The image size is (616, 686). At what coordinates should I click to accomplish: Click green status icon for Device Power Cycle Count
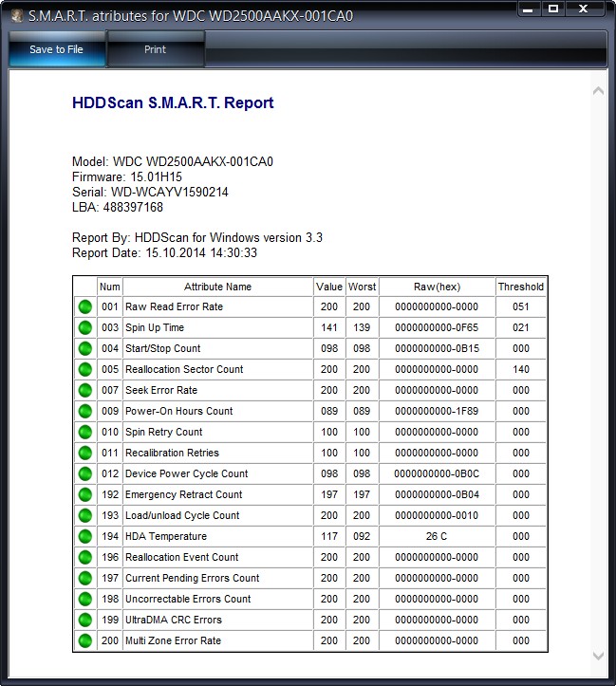[x=85, y=473]
